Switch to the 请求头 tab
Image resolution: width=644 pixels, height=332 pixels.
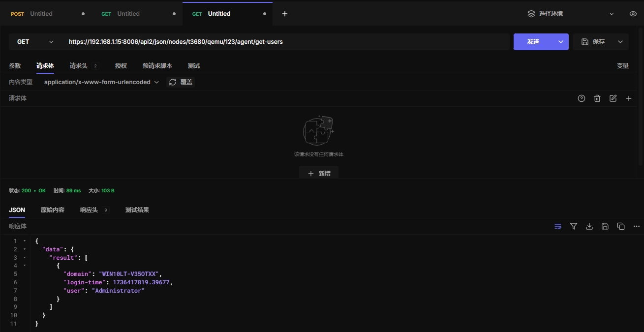[79, 66]
